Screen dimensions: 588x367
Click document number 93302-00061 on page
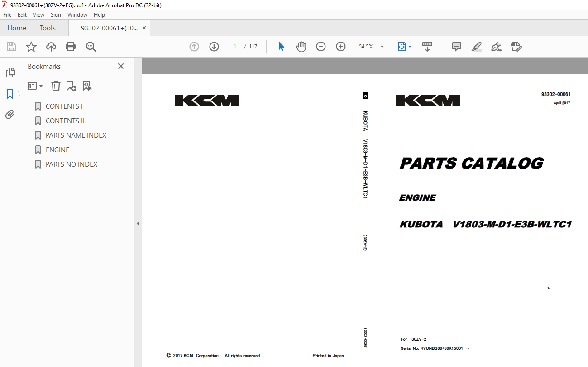coord(556,94)
